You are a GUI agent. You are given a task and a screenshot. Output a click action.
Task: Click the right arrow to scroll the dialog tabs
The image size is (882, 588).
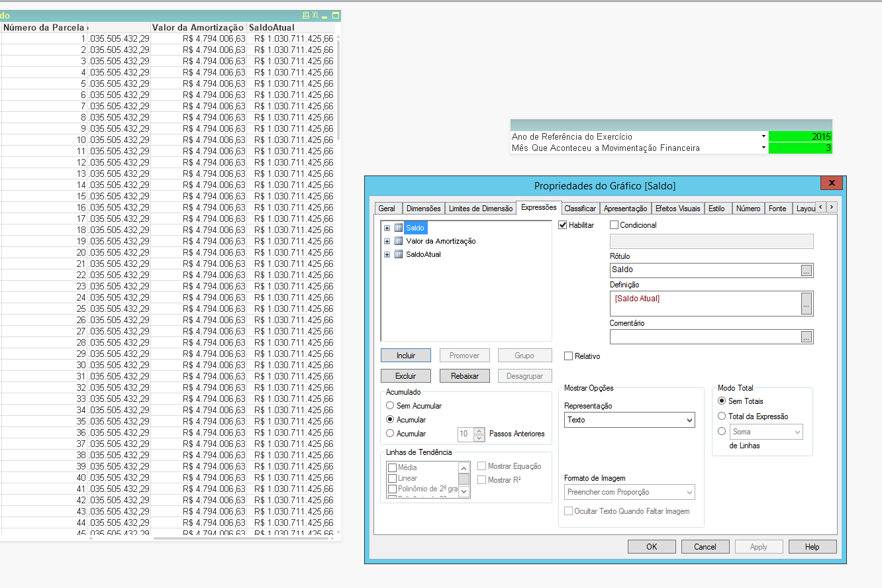click(x=832, y=207)
